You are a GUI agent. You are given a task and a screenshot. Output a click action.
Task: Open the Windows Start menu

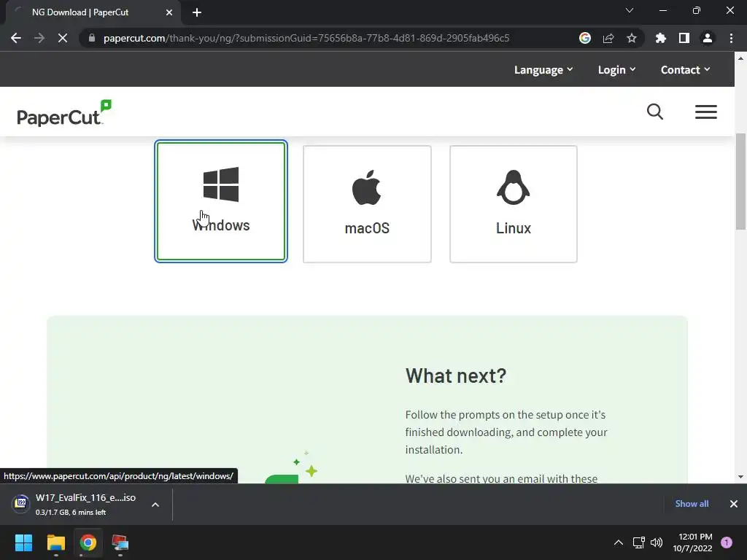click(x=23, y=542)
